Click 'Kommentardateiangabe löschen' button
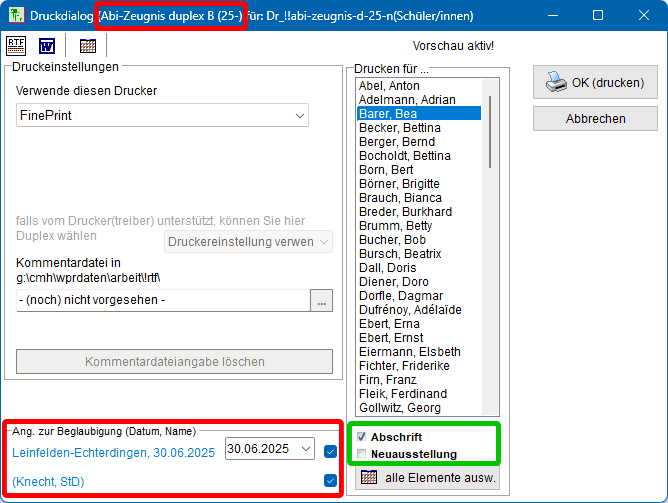 click(174, 362)
